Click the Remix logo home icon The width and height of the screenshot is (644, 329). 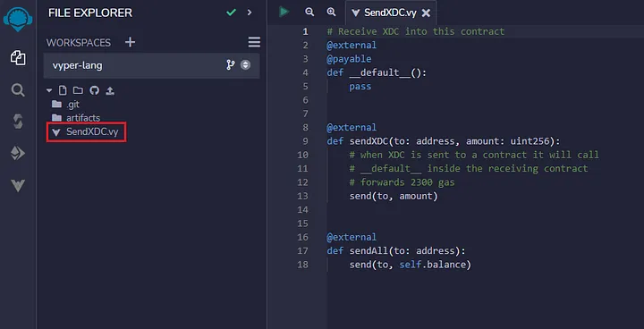tap(18, 19)
